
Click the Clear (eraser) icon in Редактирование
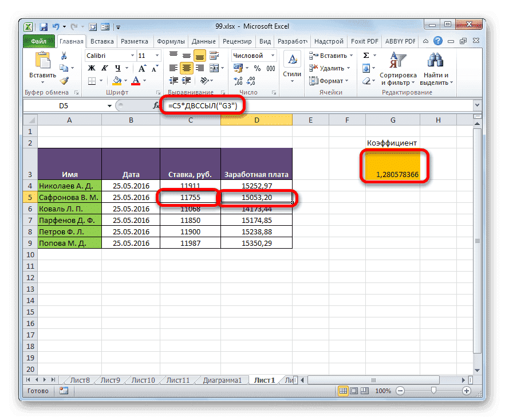[x=367, y=80]
